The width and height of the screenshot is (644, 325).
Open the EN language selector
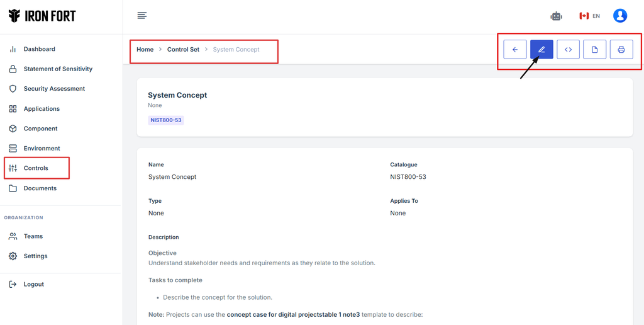click(x=590, y=16)
